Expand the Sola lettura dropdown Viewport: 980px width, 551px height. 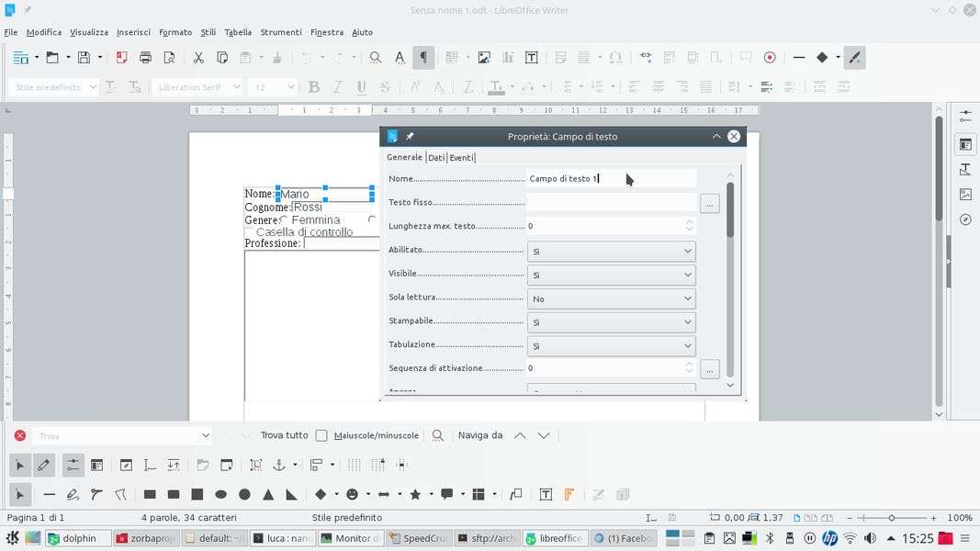point(611,298)
